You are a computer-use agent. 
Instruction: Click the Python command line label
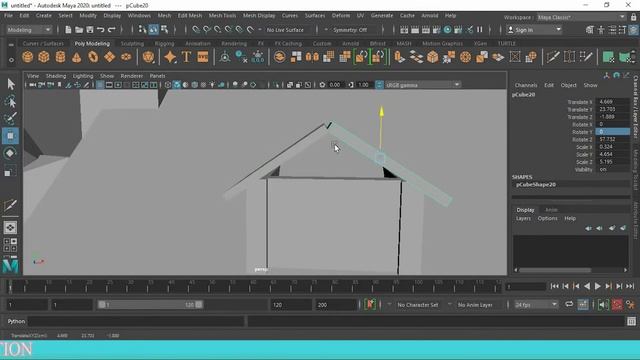16,321
